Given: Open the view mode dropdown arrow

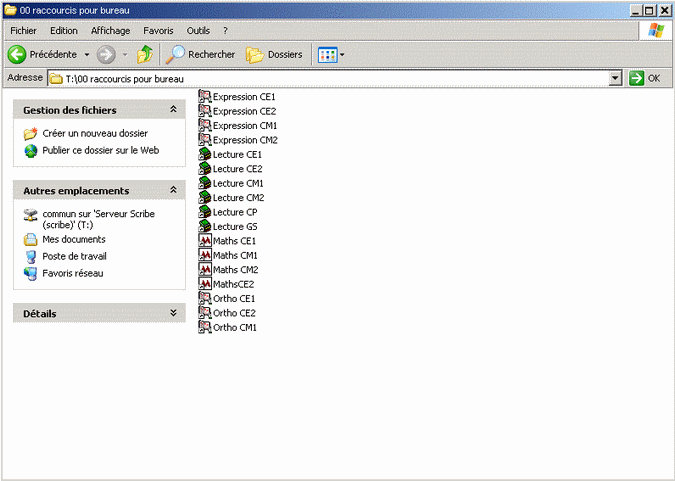Looking at the screenshot, I should [x=342, y=55].
